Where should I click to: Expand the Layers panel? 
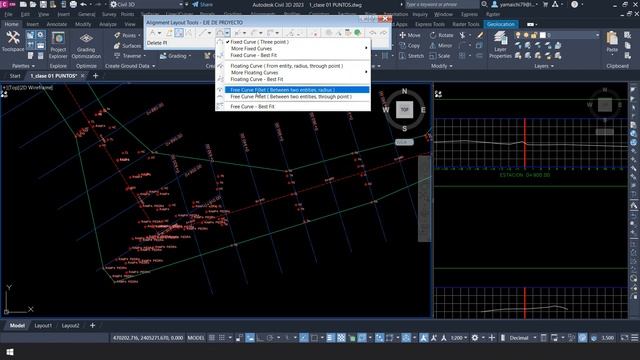pyautogui.click(x=544, y=66)
